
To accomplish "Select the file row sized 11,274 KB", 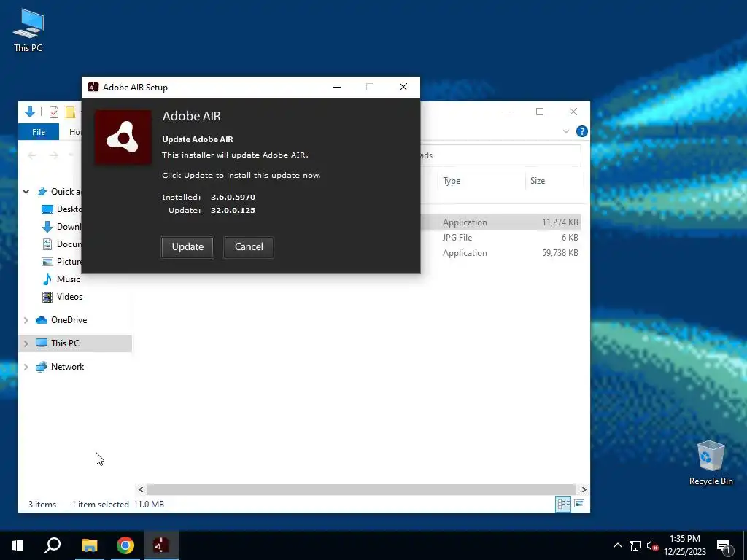I will (501, 222).
